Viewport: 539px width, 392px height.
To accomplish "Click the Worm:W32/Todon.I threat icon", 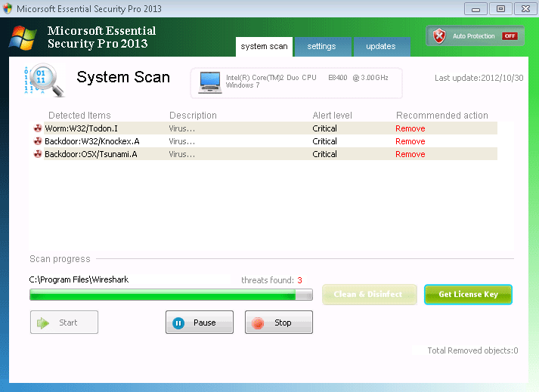I will [38, 128].
